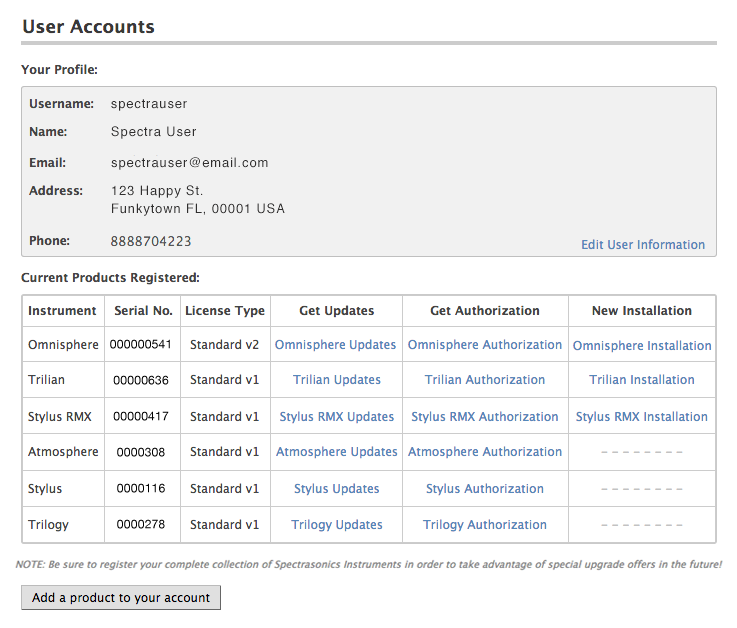Open Atmosphere Updates link
This screenshot has width=737, height=628.
click(x=337, y=451)
